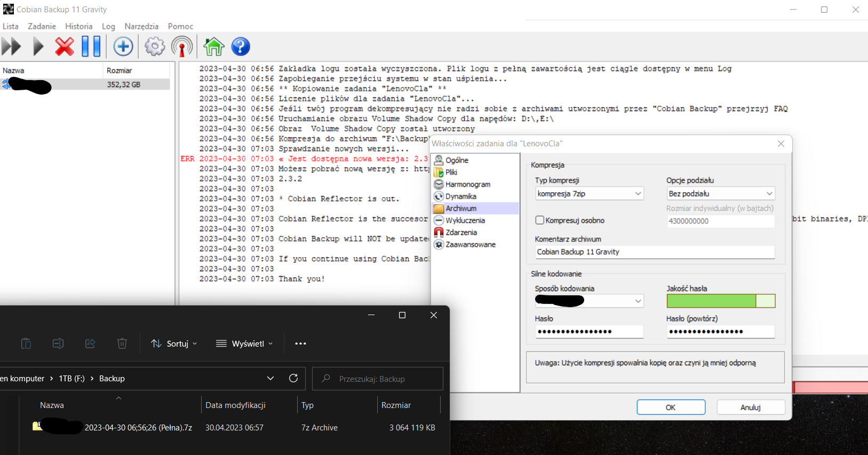Click the Przeszukaj: Backup search box

click(377, 379)
